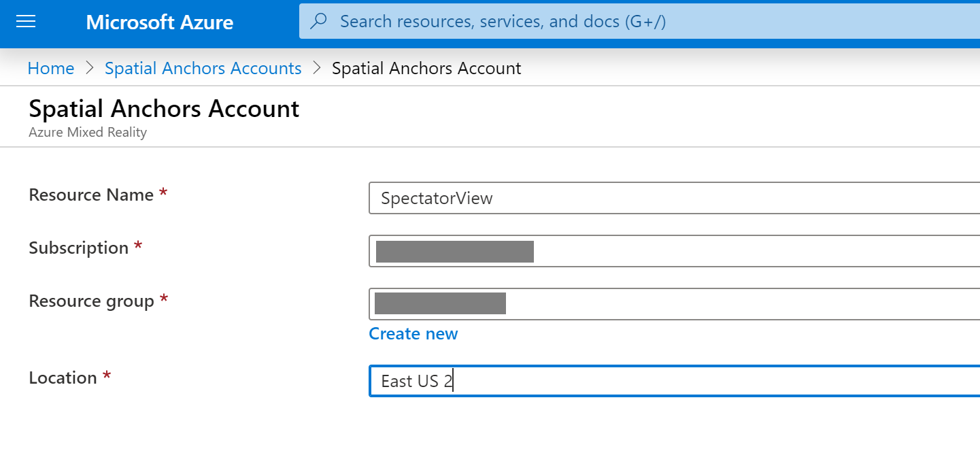Open the Resource group dropdown

pos(674,303)
